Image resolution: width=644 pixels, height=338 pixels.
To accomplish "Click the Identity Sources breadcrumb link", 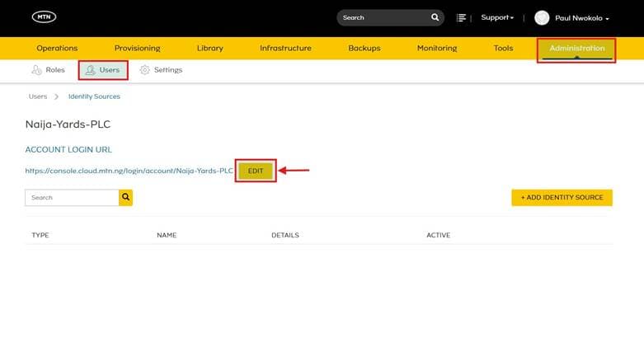I will pos(94,96).
